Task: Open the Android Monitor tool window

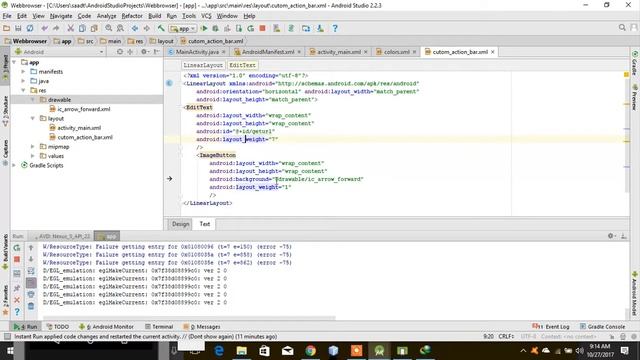Action: point(107,327)
